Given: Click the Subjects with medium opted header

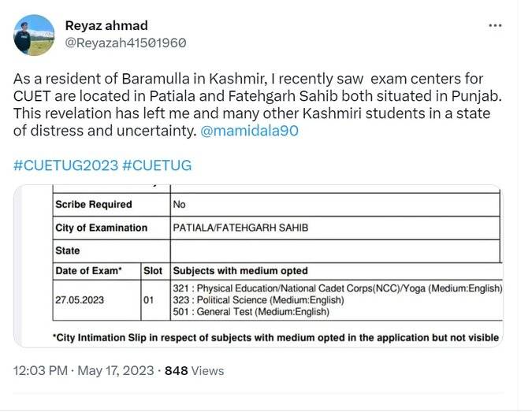Looking at the screenshot, I should tap(240, 271).
